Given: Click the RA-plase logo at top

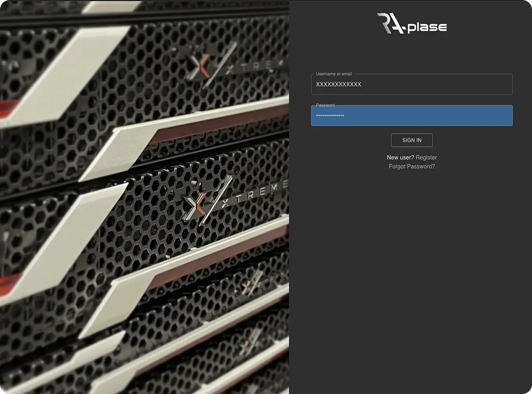Looking at the screenshot, I should [x=411, y=24].
